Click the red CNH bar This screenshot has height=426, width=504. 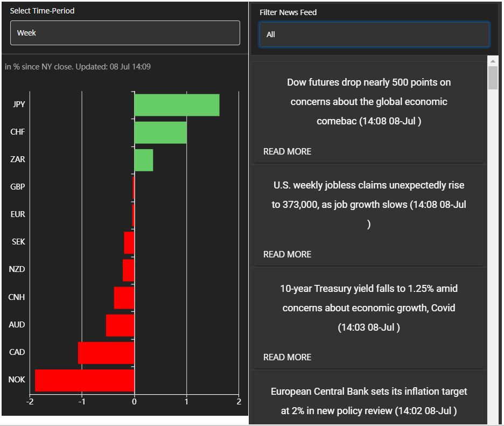(124, 298)
